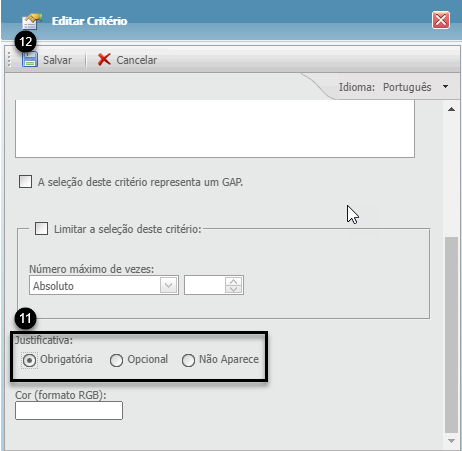Click the Salvar floppy disk icon
The height and width of the screenshot is (451, 462).
tap(30, 60)
